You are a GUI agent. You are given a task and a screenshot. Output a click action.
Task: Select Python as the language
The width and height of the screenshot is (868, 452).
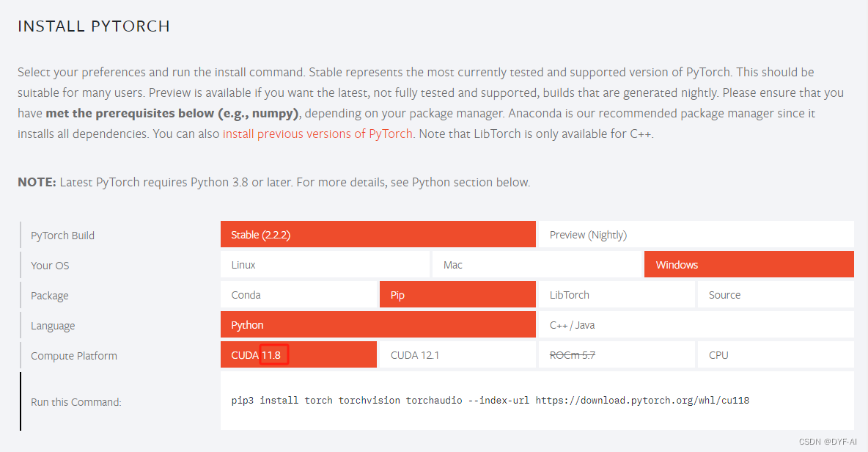click(x=378, y=325)
